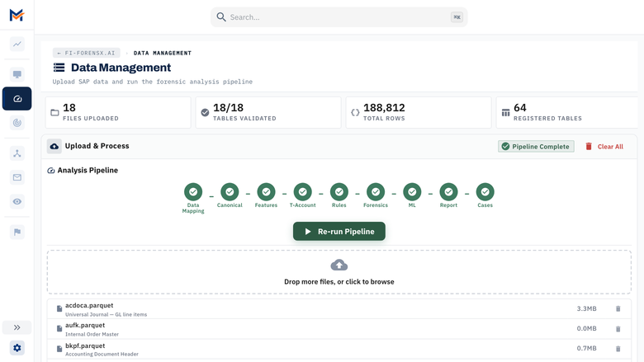644x362 pixels.
Task: Click the Upload & Process heading
Action: coord(97,146)
